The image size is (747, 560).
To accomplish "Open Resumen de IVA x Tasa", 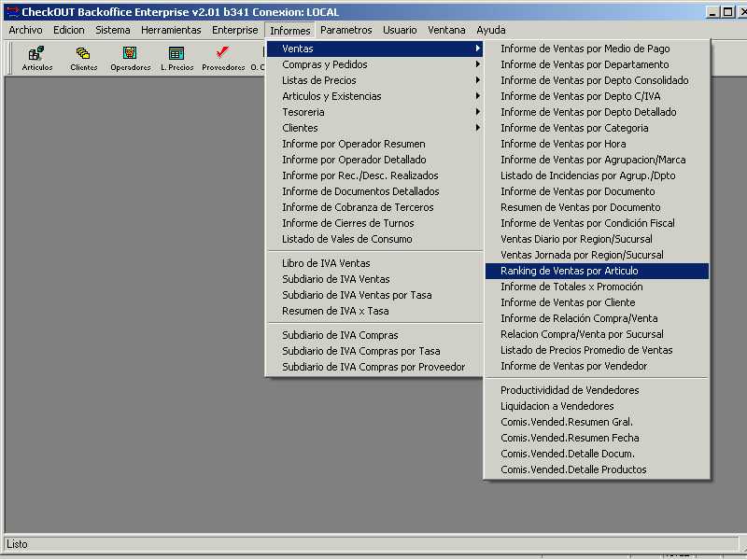I will click(x=374, y=311).
